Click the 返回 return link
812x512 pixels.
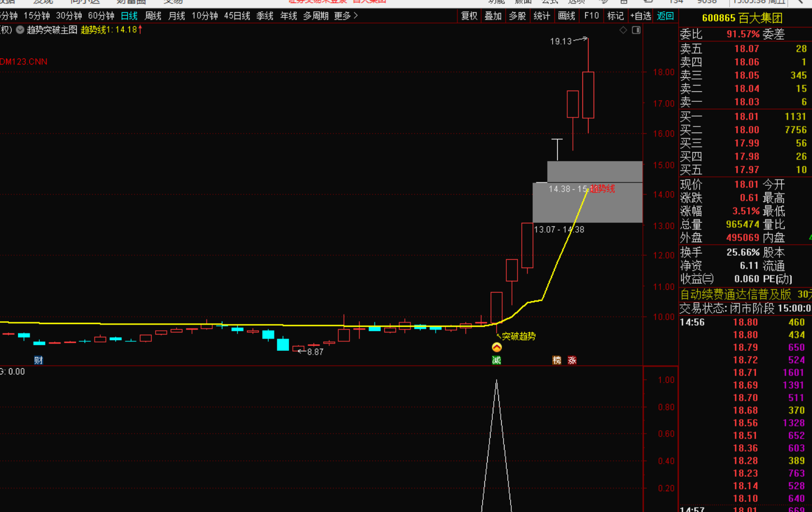tap(665, 16)
